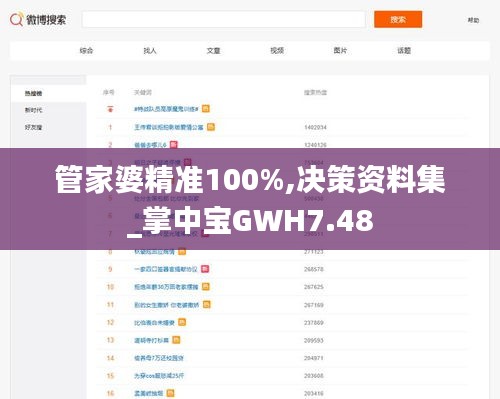Click the red badge on the rank 9 row

click(x=205, y=269)
